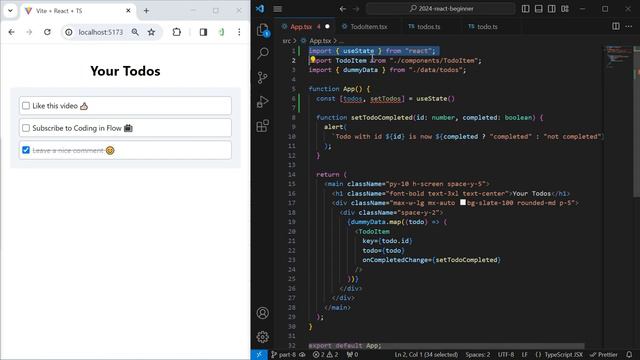Open the Run and Debug view
640x360 pixels.
pos(263,101)
